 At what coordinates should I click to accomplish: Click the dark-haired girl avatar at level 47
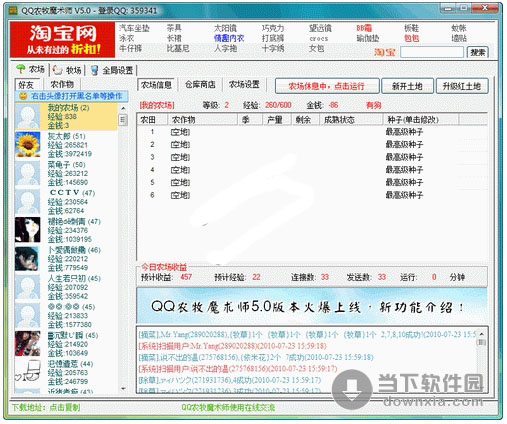[28, 230]
